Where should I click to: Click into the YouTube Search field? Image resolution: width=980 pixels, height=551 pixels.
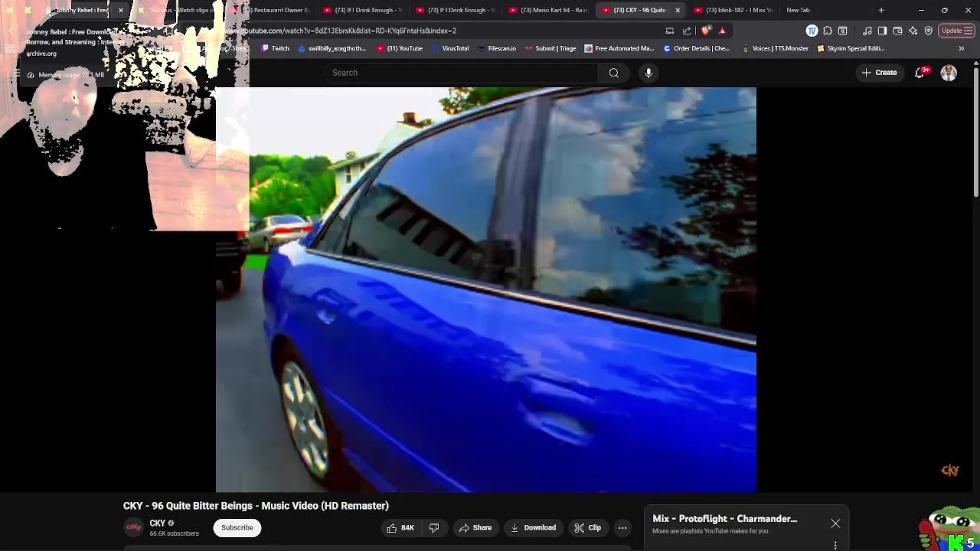[x=462, y=73]
